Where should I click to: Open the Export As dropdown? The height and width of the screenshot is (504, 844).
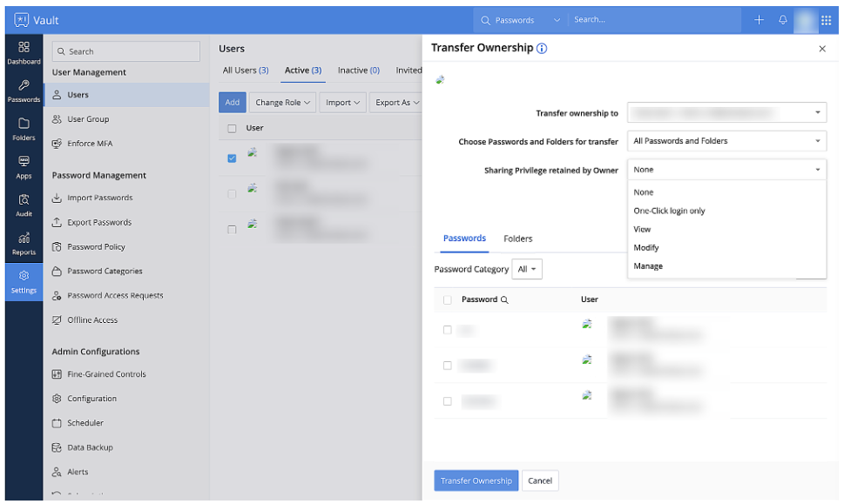click(x=396, y=102)
